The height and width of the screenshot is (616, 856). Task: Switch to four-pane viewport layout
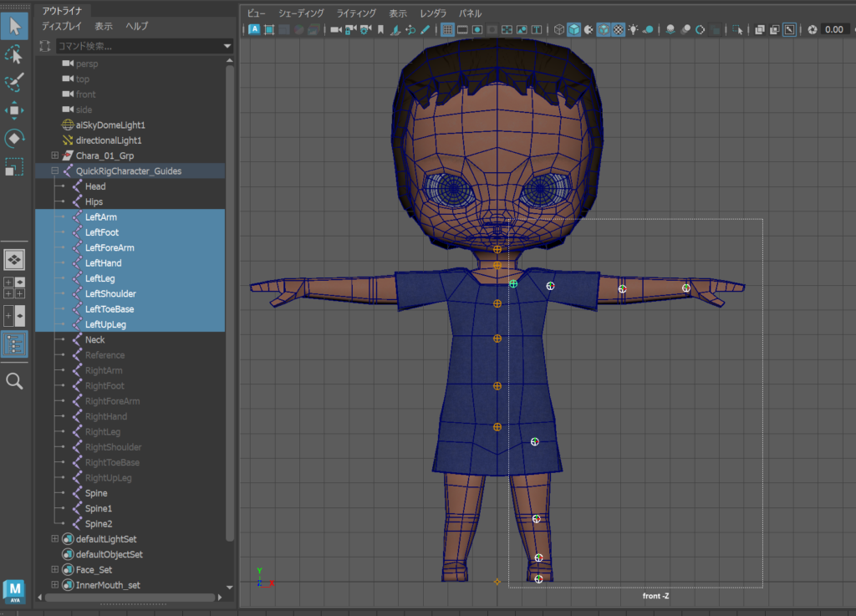tap(14, 288)
